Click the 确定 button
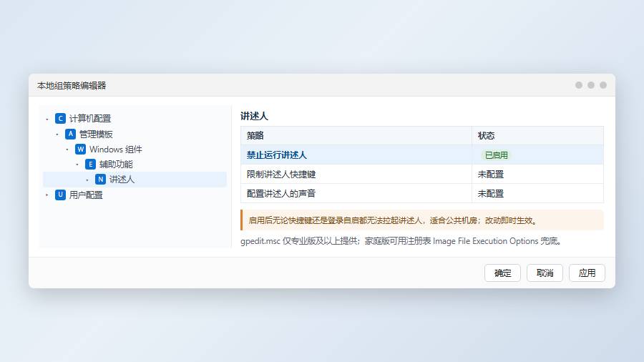This screenshot has width=644, height=362. (503, 273)
